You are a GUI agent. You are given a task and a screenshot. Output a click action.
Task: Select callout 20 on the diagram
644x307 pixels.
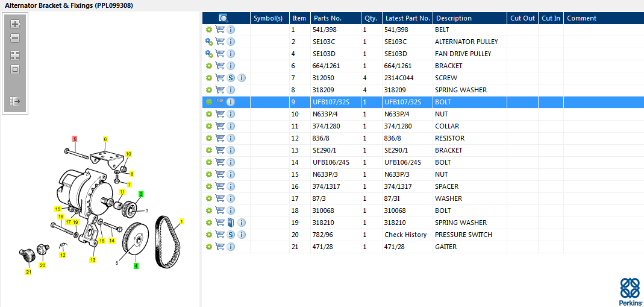pyautogui.click(x=42, y=265)
